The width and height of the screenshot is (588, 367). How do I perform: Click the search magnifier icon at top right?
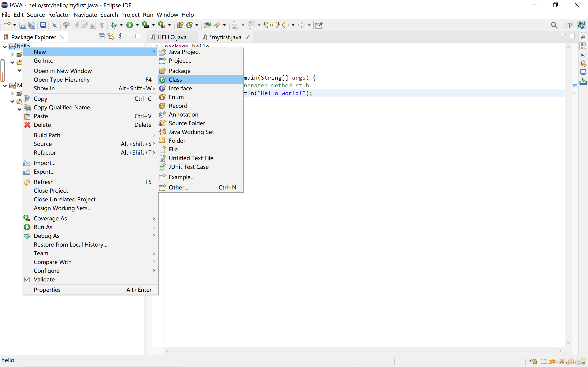[554, 25]
